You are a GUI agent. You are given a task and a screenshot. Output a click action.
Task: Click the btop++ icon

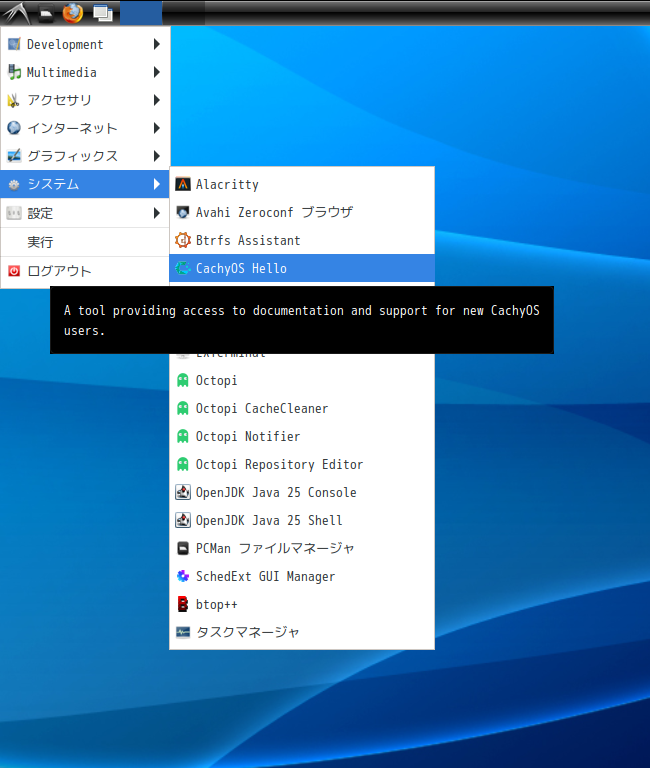point(183,604)
